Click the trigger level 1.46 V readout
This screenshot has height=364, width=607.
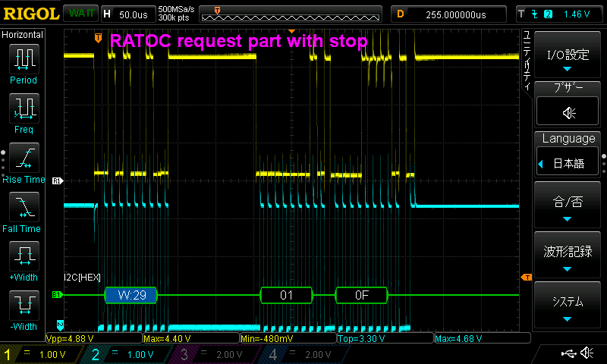577,14
